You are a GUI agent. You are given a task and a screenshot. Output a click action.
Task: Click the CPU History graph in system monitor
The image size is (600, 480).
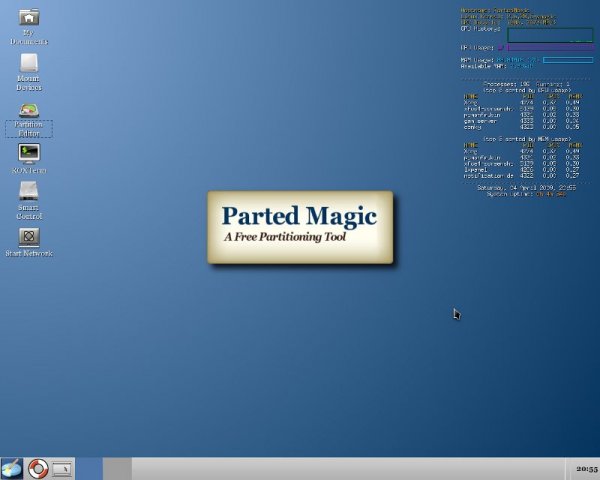point(550,35)
